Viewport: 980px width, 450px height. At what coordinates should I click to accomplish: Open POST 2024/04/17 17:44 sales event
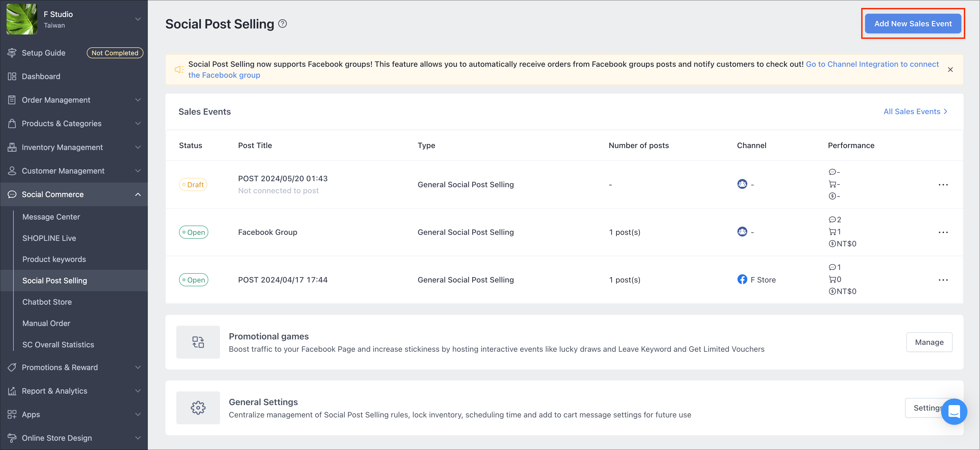pos(283,280)
